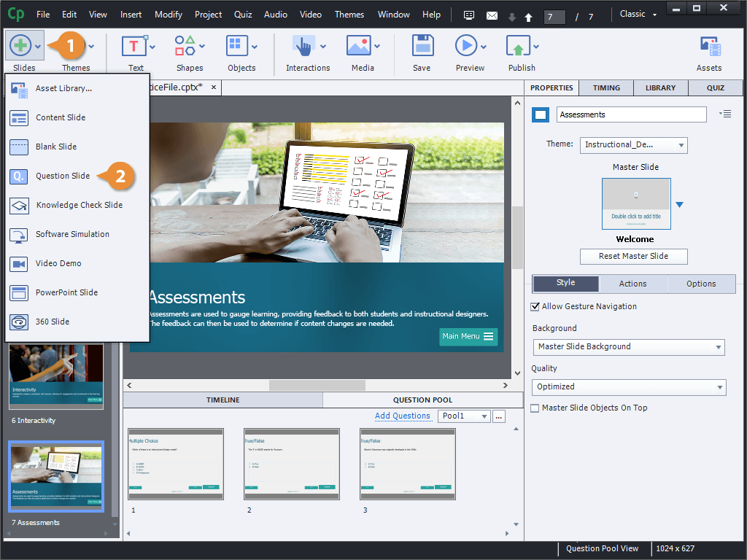Click the Publish icon
The image size is (747, 560).
518,47
